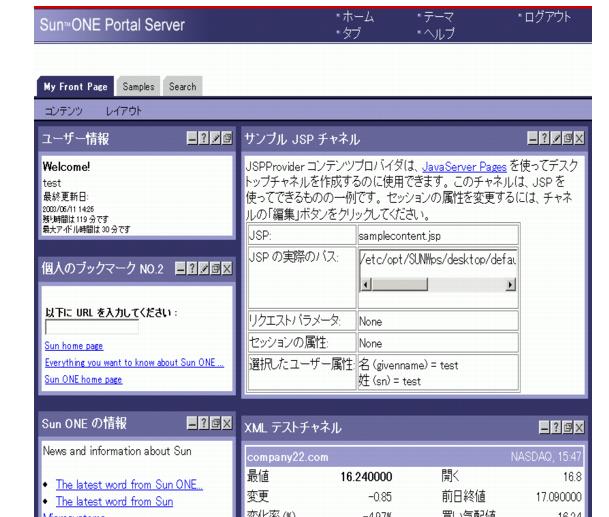Open help for the ユーザー情報 channel
The width and height of the screenshot is (609, 517).
[x=204, y=138]
